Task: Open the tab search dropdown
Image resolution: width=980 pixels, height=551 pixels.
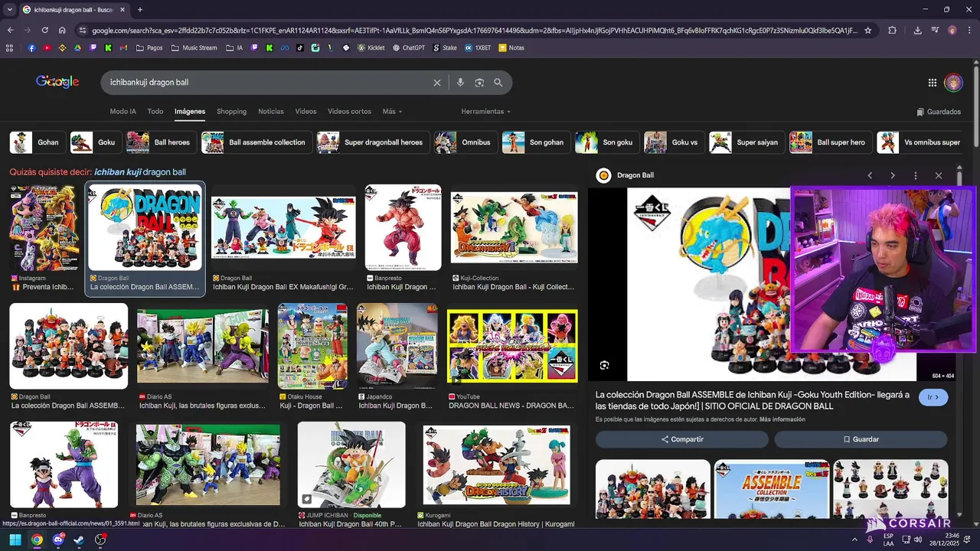Action: tap(11, 10)
